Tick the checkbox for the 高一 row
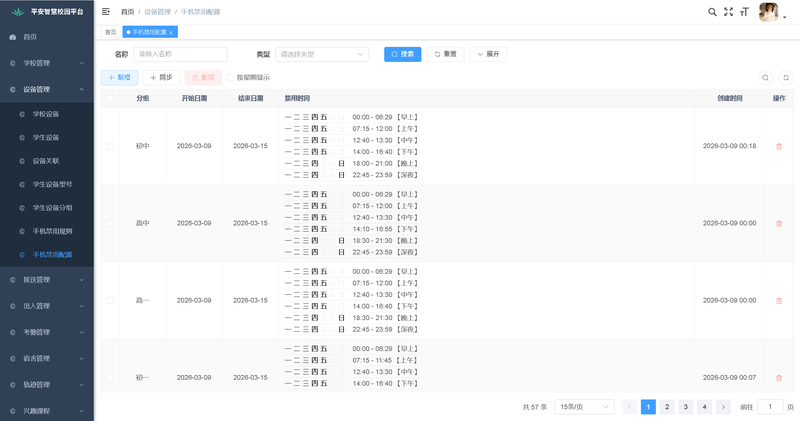800x421 pixels. [x=110, y=300]
